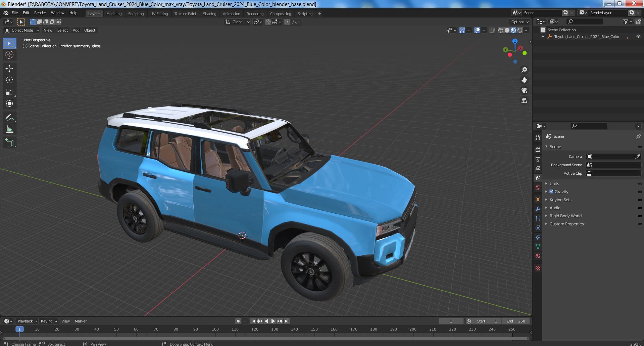The image size is (644, 346).
Task: Click the Pan view hand icon
Action: point(524,80)
